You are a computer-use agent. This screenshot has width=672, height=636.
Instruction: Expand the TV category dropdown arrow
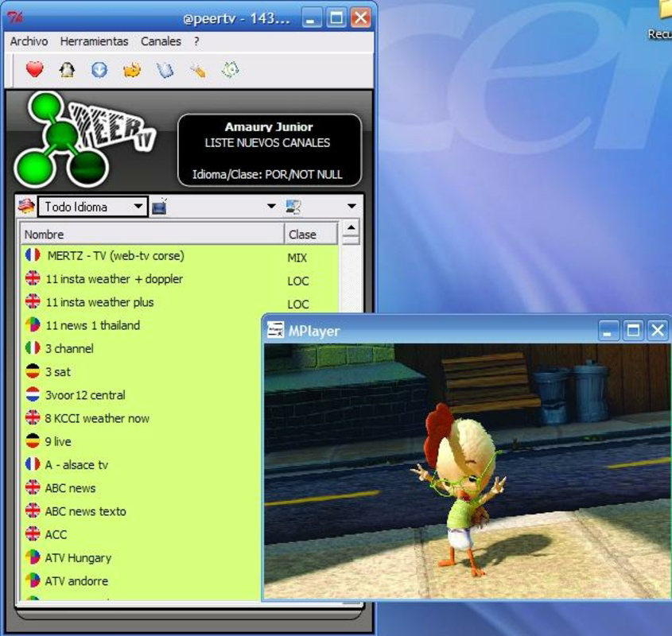[x=271, y=206]
